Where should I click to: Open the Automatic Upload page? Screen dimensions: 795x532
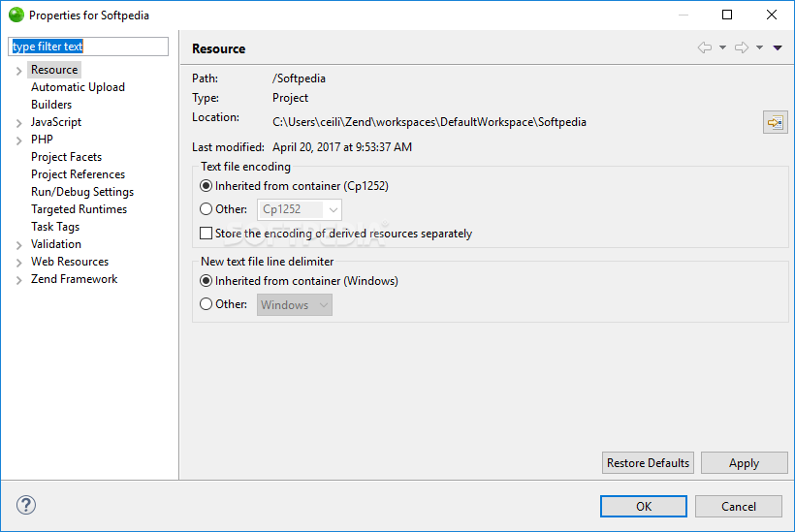pyautogui.click(x=78, y=87)
